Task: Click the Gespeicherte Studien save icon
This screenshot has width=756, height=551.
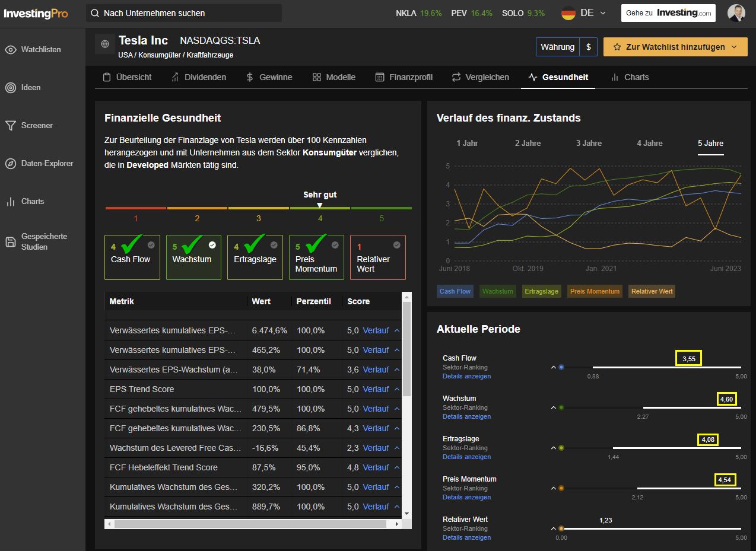Action: click(11, 241)
